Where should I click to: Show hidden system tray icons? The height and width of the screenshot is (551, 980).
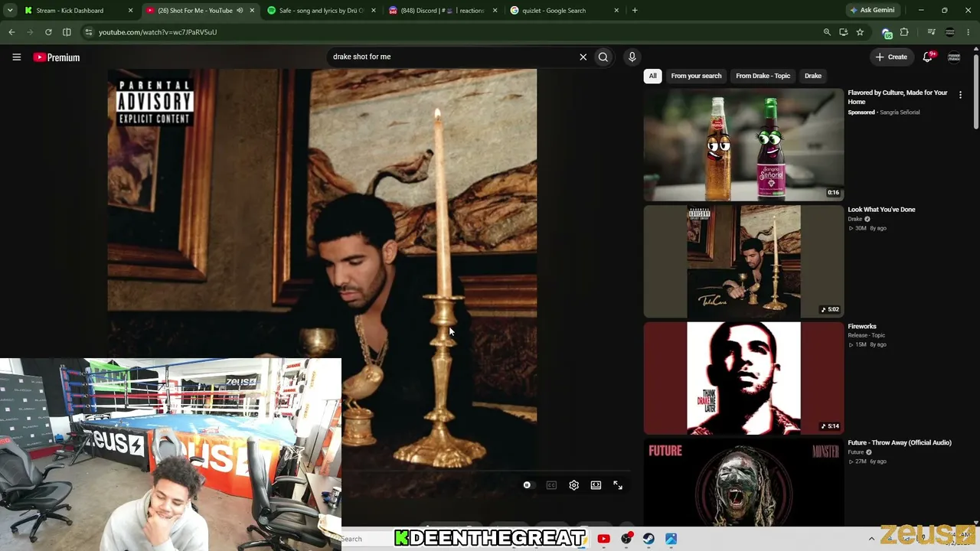coord(871,539)
